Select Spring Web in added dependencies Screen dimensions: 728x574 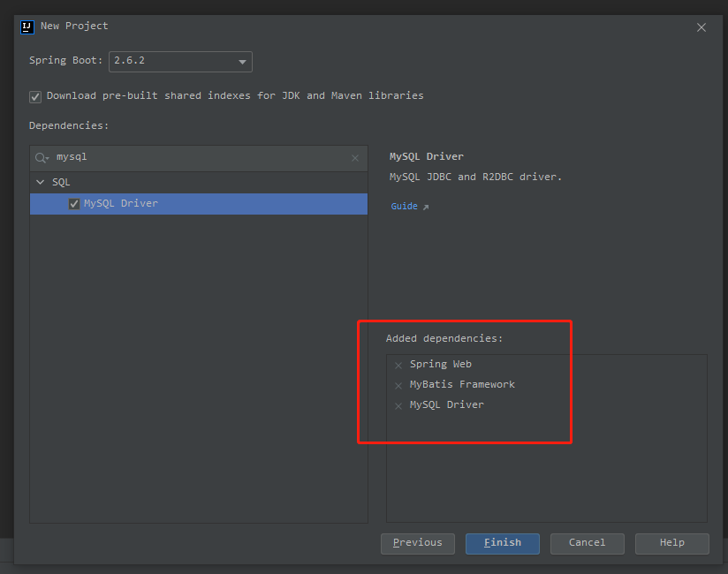pyautogui.click(x=440, y=364)
